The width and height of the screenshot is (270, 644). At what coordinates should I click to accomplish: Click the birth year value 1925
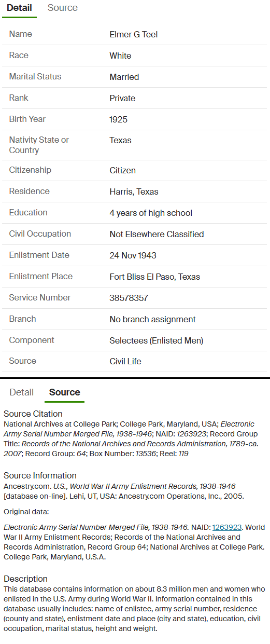[x=118, y=119]
